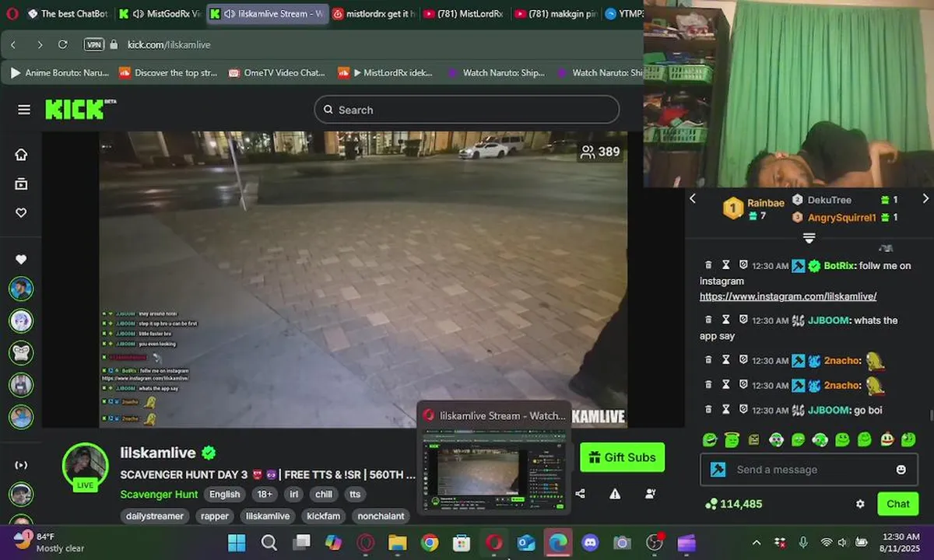Open Following heart outline icon in sidebar

(x=21, y=212)
